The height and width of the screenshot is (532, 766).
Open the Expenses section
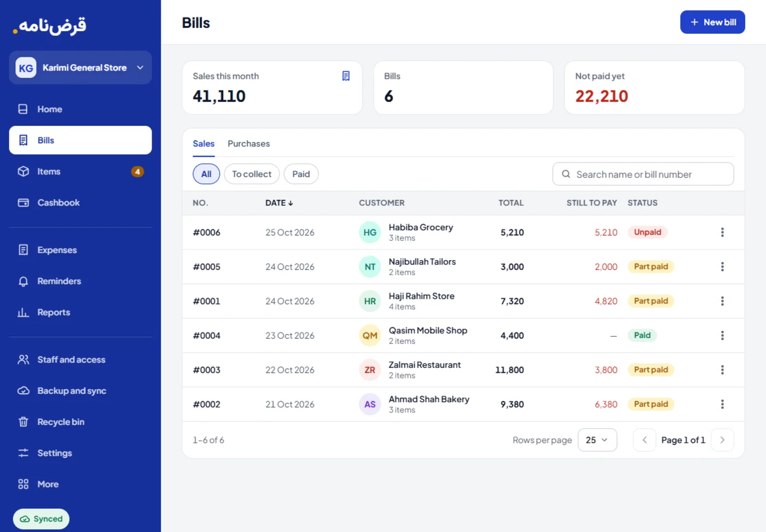tap(80, 250)
